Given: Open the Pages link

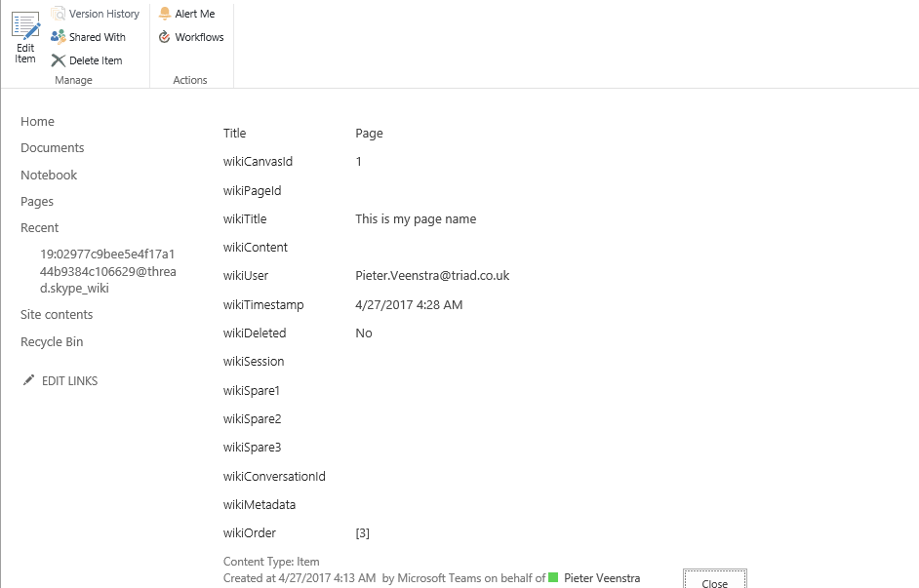Looking at the screenshot, I should [x=37, y=202].
